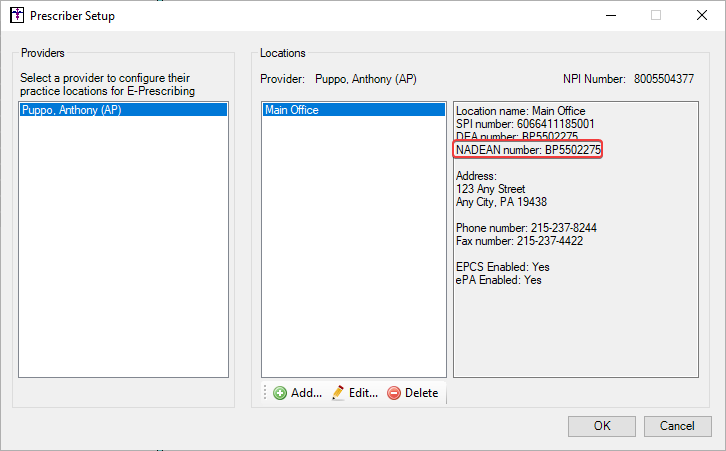This screenshot has width=726, height=451.
Task: Select provider Puppo, Anthony (AP) in list
Action: [x=71, y=110]
